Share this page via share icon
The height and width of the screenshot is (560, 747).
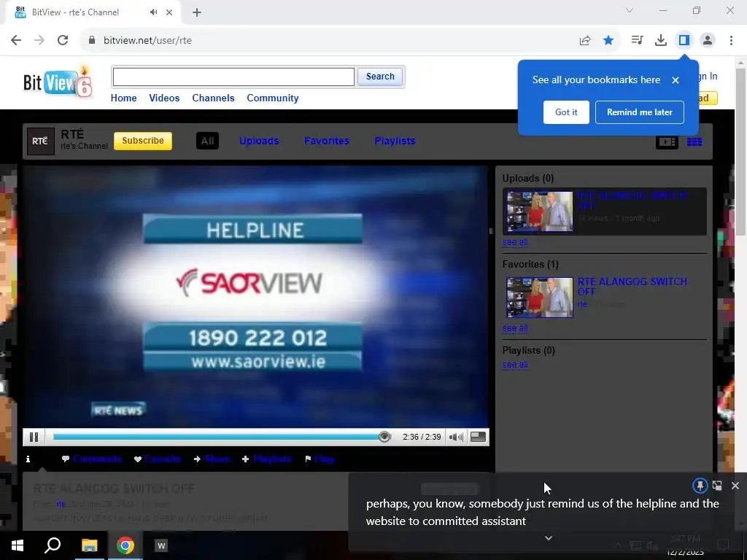click(x=585, y=41)
